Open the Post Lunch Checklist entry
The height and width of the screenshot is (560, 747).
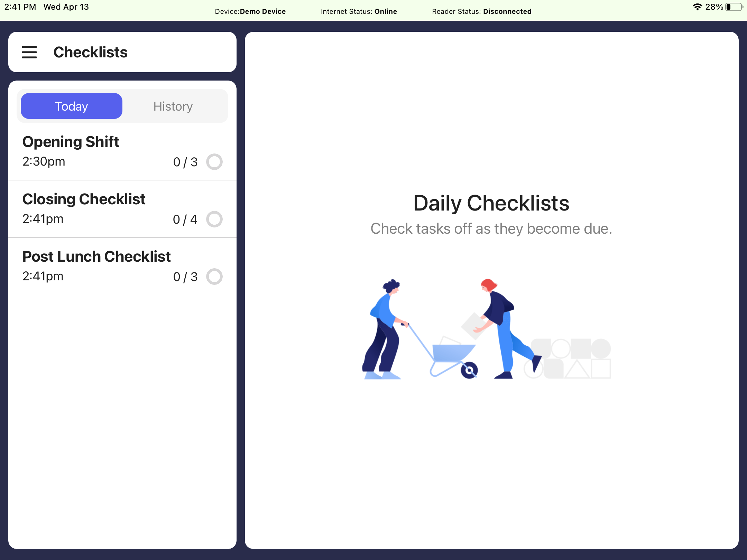pyautogui.click(x=122, y=266)
